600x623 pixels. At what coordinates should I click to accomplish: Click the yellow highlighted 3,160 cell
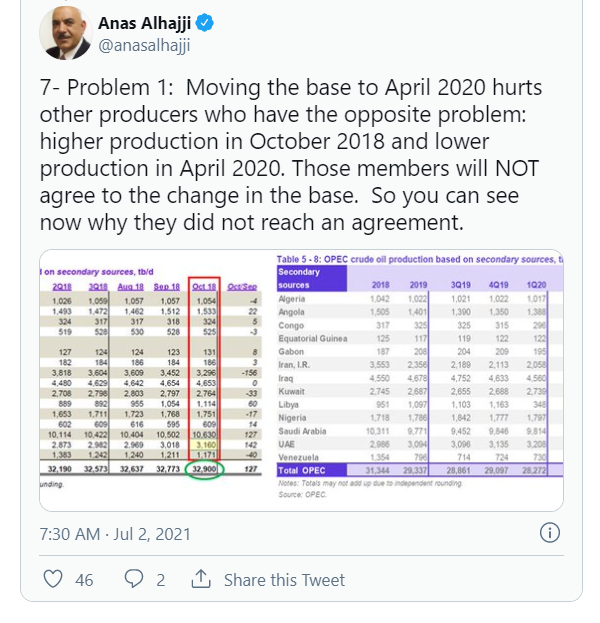click(x=205, y=445)
